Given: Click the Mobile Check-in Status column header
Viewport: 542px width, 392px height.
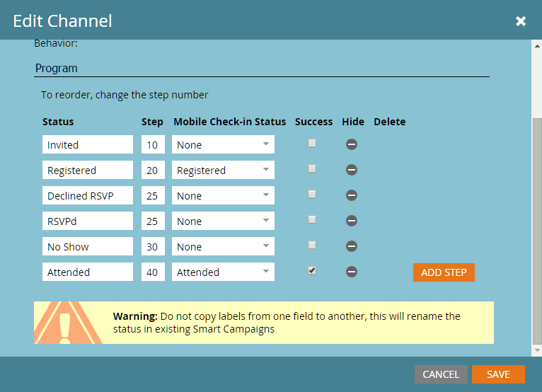Looking at the screenshot, I should tap(229, 122).
